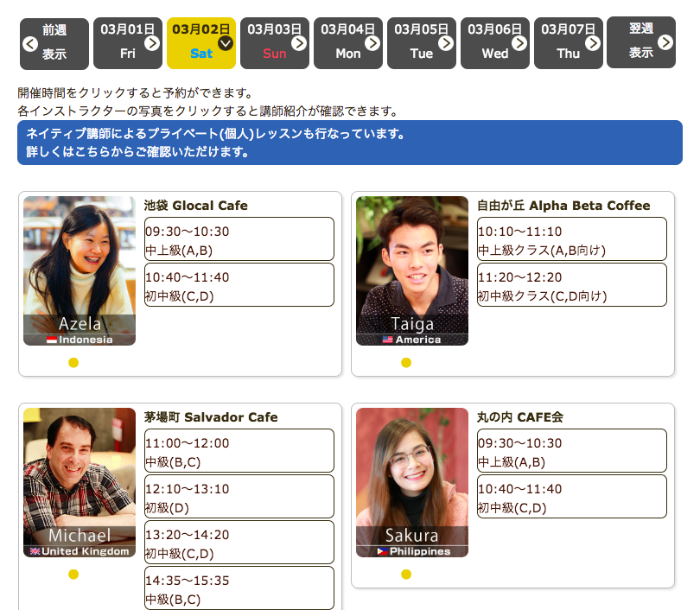Choose Michael's 13:20～14:20 lesson slot
The height and width of the screenshot is (610, 700).
pos(239,543)
